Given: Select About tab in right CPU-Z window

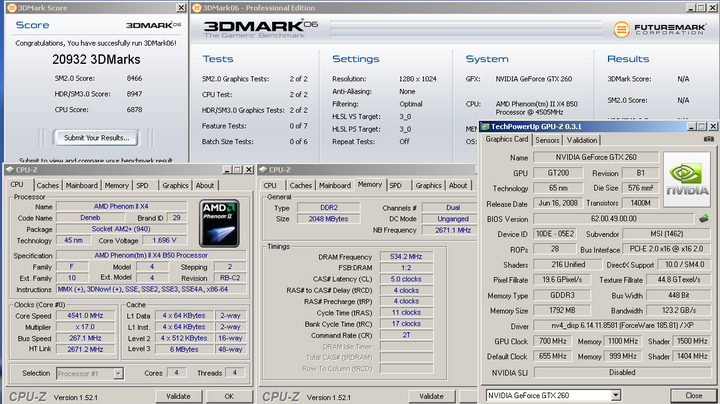Looking at the screenshot, I should coord(458,185).
